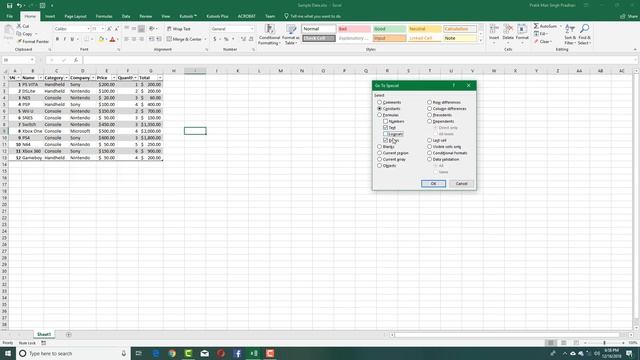Toggle Underline formatting
The width and height of the screenshot is (640, 360).
click(x=72, y=39)
